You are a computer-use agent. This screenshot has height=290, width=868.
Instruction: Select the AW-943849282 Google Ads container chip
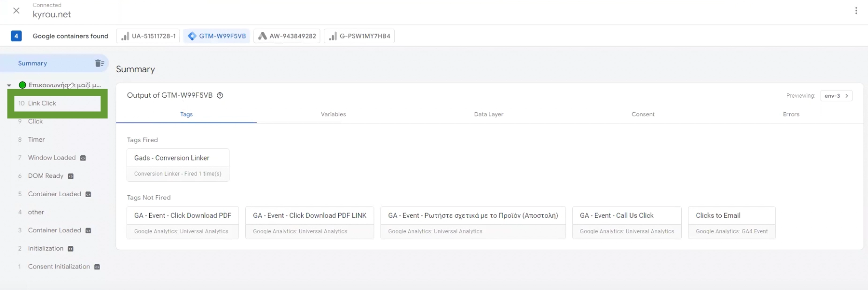pyautogui.click(x=287, y=36)
